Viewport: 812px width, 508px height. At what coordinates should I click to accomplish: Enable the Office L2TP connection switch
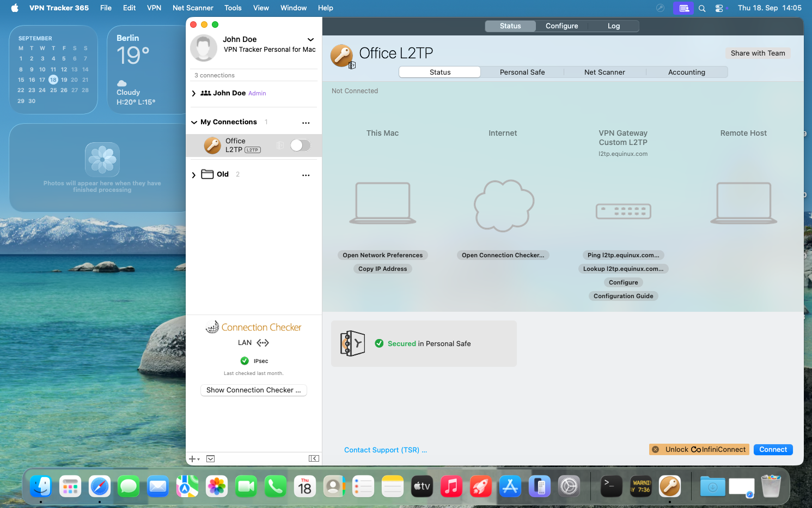300,145
